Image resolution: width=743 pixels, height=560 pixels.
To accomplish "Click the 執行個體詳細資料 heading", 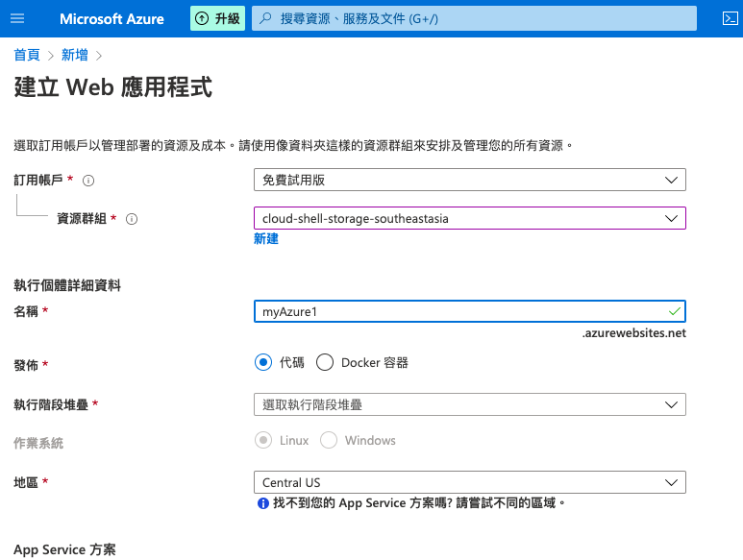I will [67, 285].
